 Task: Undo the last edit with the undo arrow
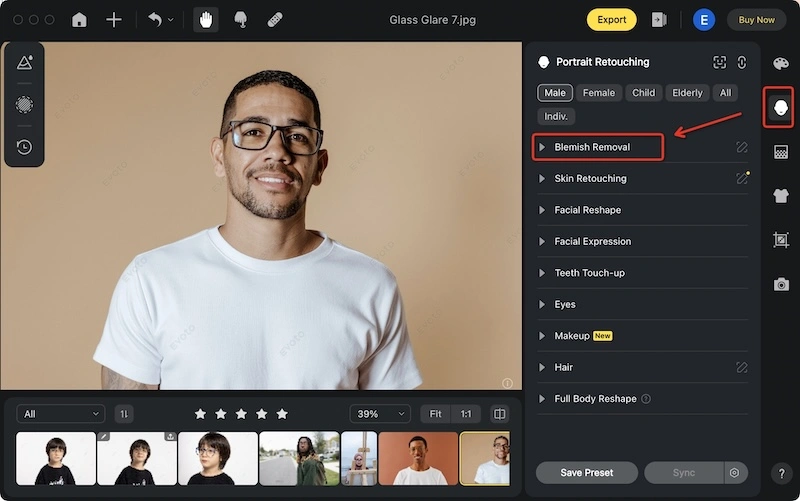(x=155, y=20)
